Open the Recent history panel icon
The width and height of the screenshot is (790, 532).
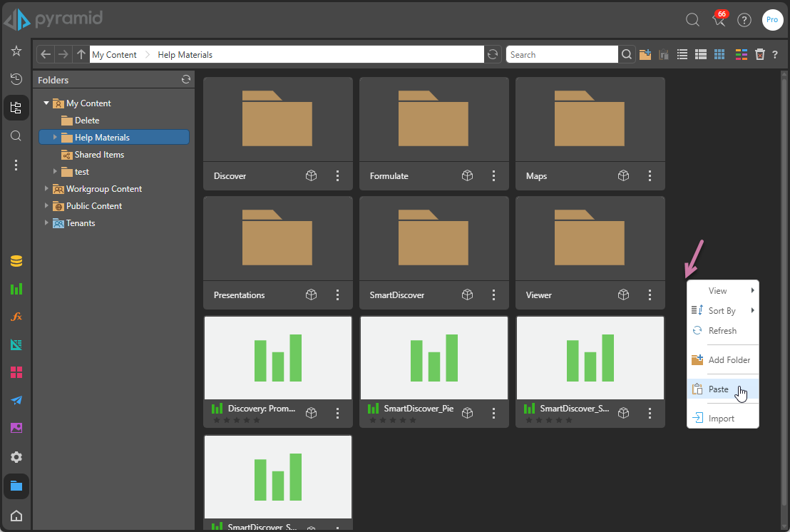pos(16,79)
